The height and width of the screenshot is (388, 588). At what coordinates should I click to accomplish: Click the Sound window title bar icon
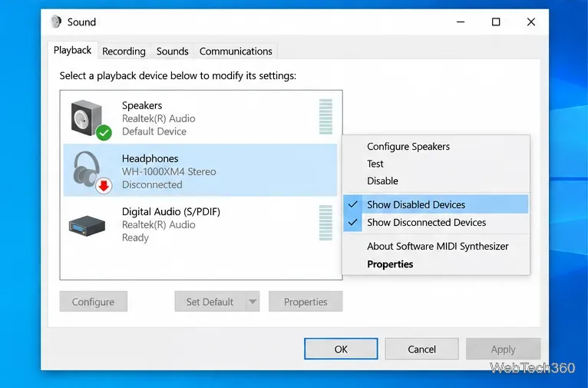click(x=56, y=22)
